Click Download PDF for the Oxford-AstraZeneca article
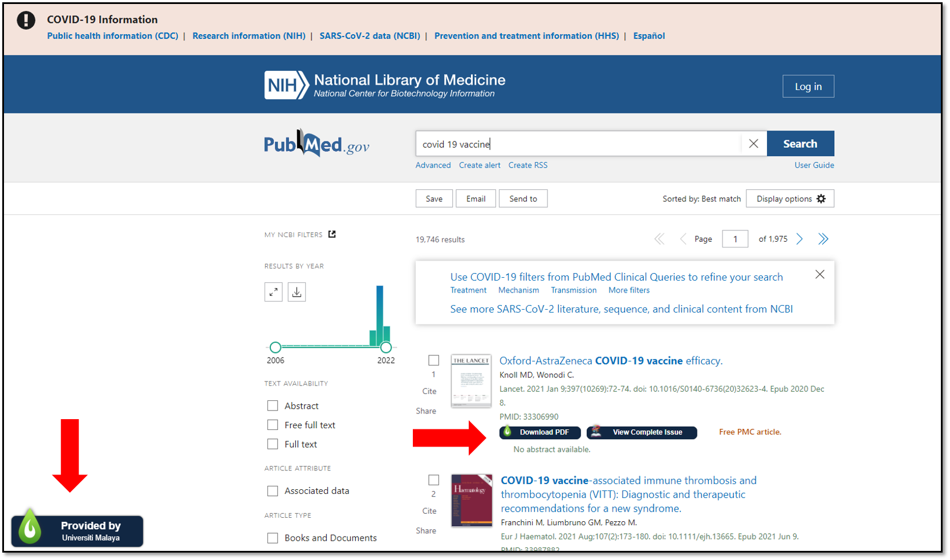This screenshot has width=950, height=560. [540, 432]
